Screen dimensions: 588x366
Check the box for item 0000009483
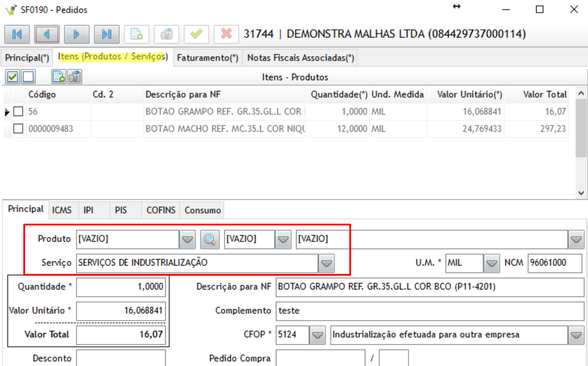(19, 129)
